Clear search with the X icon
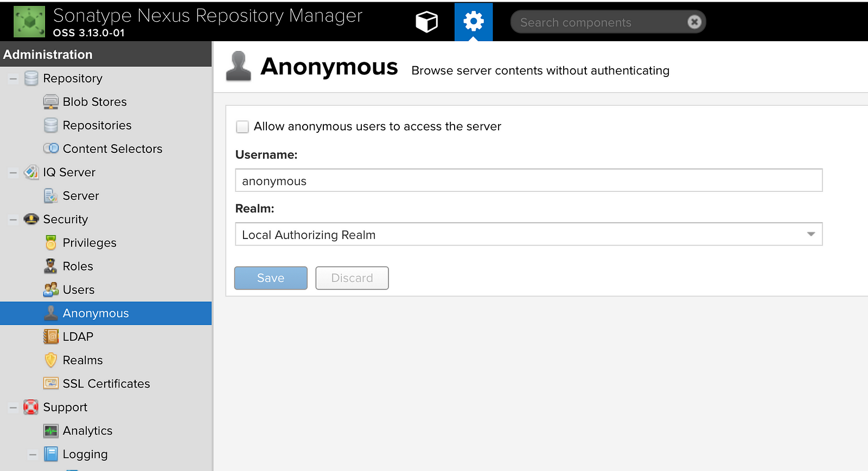 [694, 22]
